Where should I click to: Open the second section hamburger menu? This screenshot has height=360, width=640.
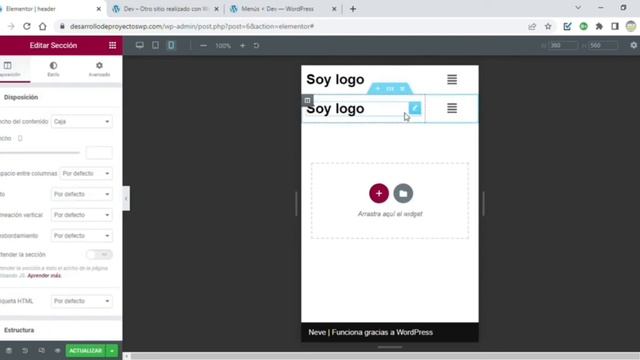click(452, 108)
